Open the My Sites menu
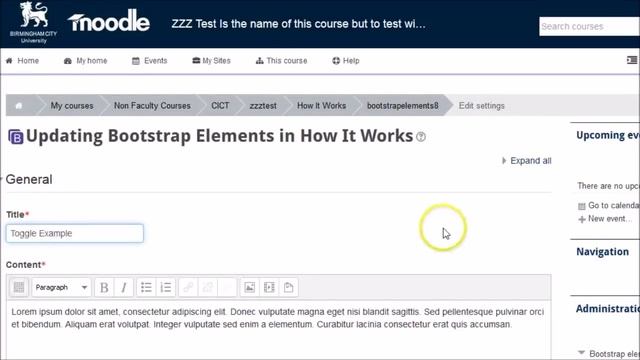Screen dimensions: 640x360 tap(211, 61)
